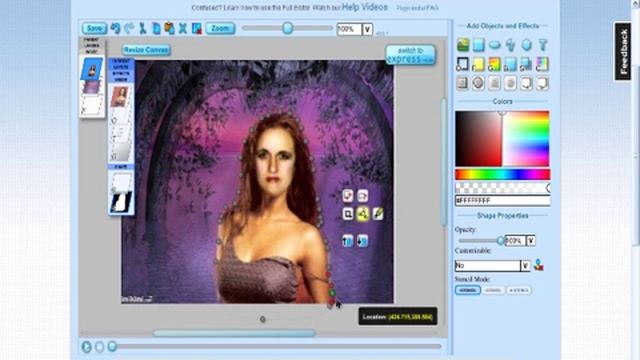Select the funnel filter object icon
Screen dimensions: 640x360
[542, 45]
